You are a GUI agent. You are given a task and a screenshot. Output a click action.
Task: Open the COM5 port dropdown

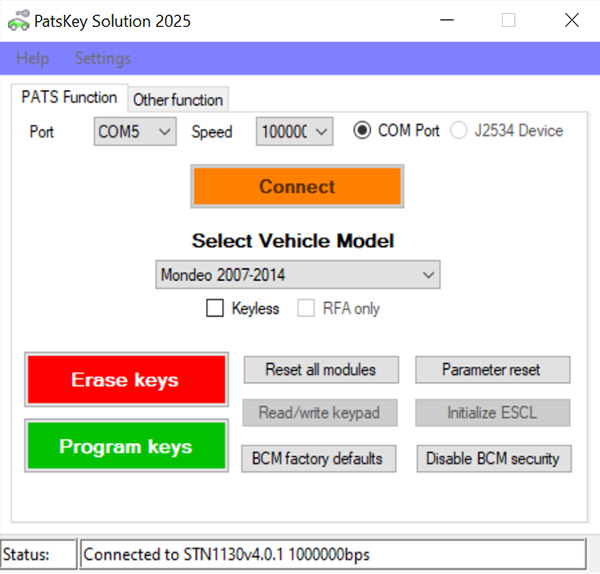135,132
